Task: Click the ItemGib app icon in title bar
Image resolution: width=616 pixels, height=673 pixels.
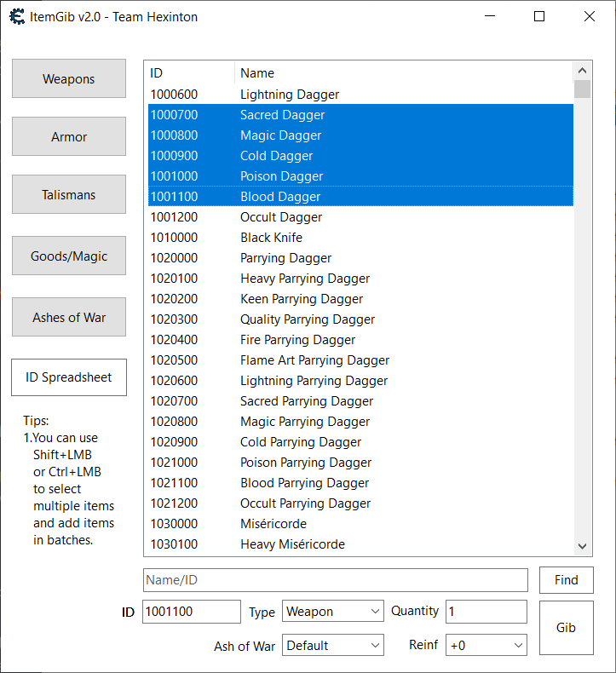Action: click(x=17, y=17)
